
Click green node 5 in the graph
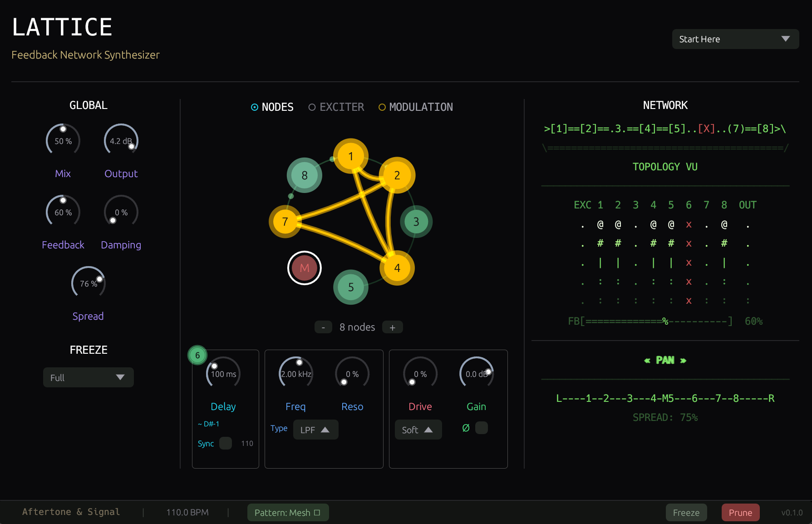click(350, 287)
